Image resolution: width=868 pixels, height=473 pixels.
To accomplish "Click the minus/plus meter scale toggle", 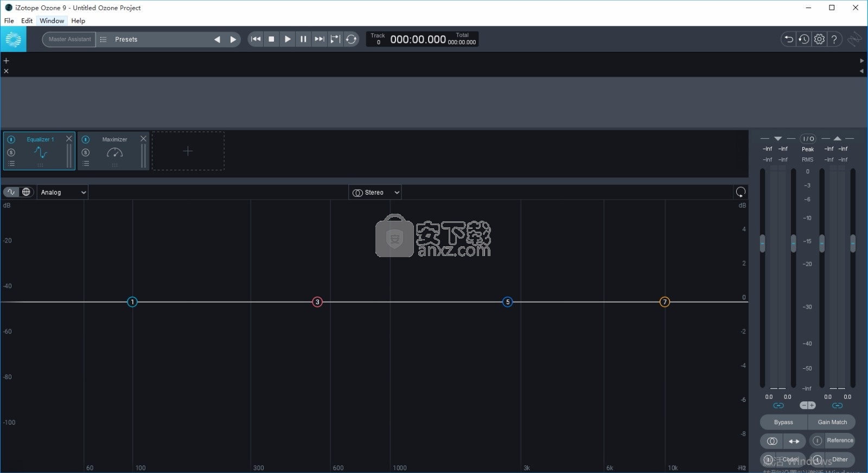I will pos(808,406).
